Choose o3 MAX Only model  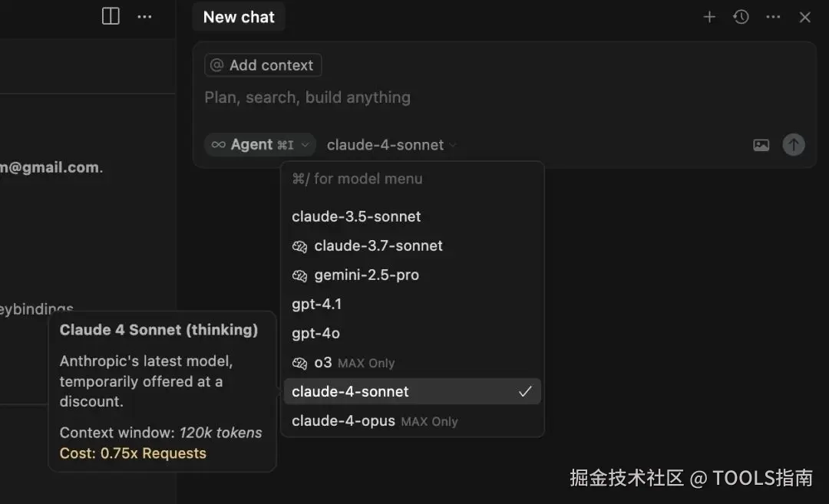coord(323,362)
